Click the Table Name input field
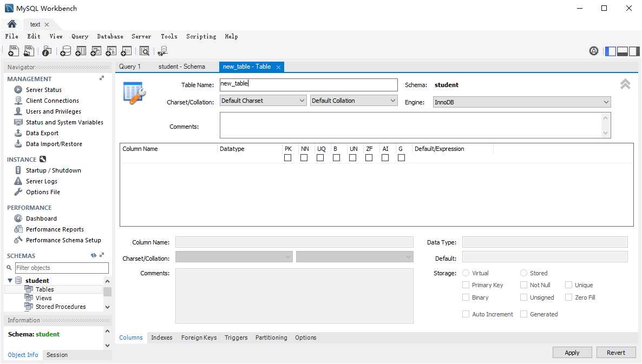The width and height of the screenshot is (642, 364). (x=309, y=85)
